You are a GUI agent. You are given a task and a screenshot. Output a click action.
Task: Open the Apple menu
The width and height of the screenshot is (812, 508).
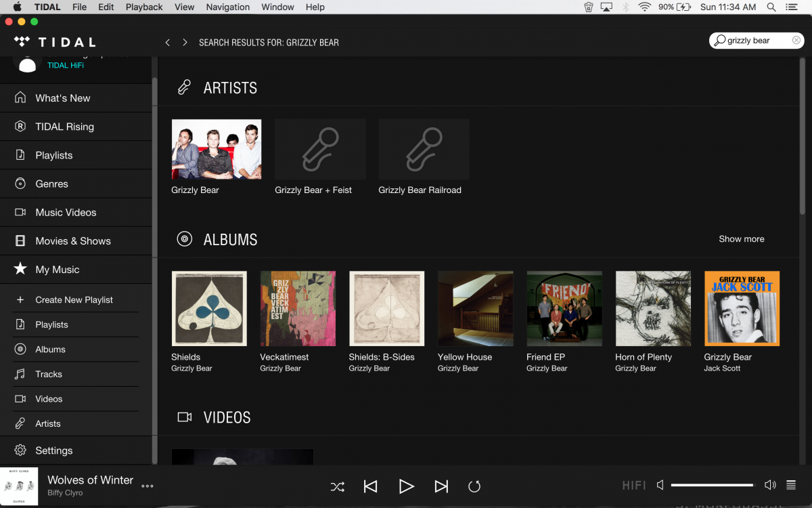[17, 7]
